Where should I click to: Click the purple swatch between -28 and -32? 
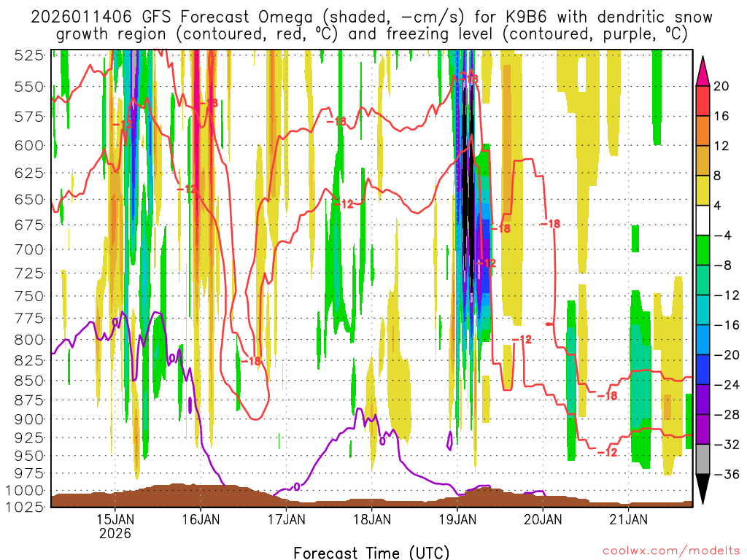click(703, 429)
